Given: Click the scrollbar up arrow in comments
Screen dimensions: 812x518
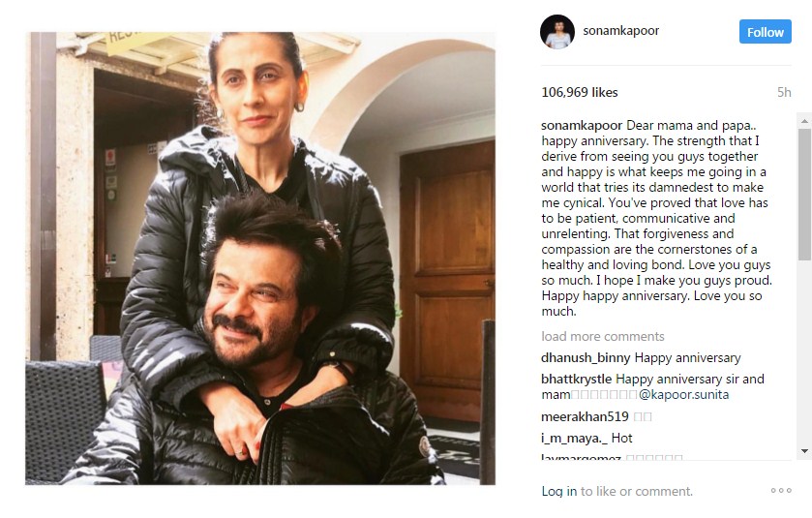Looking at the screenshot, I should tap(804, 121).
